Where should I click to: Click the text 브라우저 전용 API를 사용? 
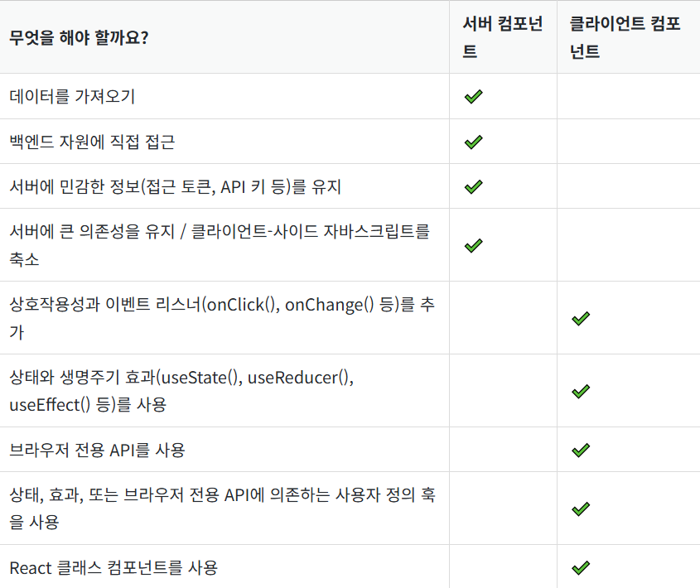[97, 450]
